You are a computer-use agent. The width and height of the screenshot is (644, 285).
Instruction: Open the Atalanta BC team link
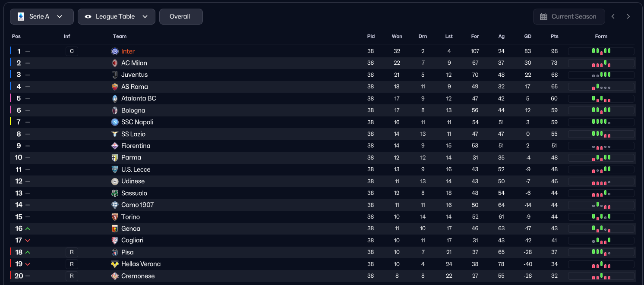pyautogui.click(x=139, y=98)
